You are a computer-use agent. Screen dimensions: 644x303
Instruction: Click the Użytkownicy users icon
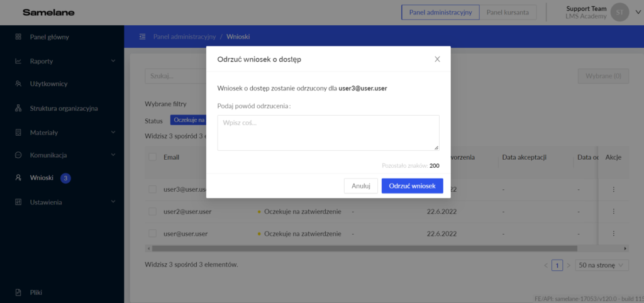(x=18, y=84)
